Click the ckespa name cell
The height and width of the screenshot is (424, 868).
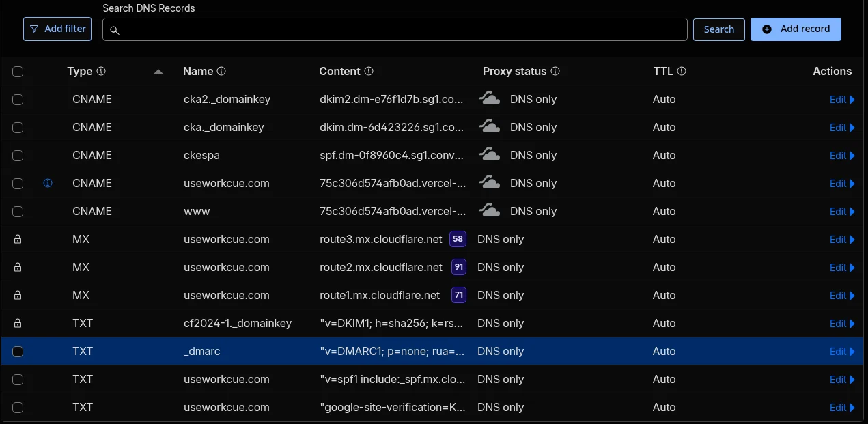(x=201, y=156)
